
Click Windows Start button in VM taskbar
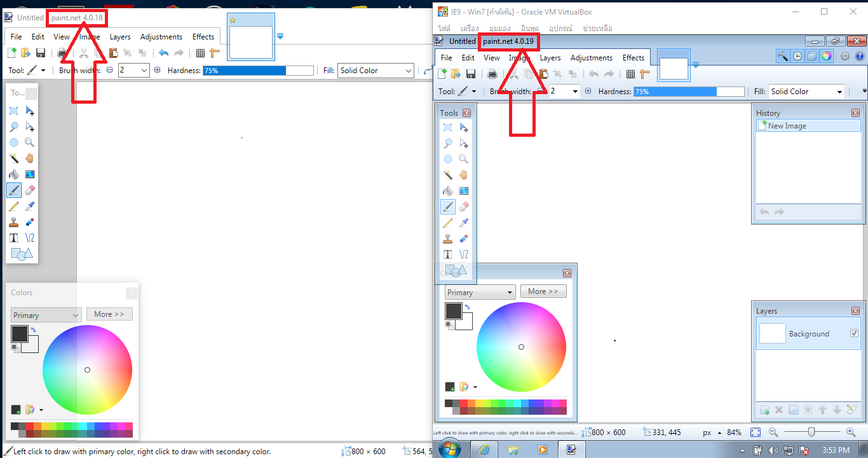click(449, 448)
